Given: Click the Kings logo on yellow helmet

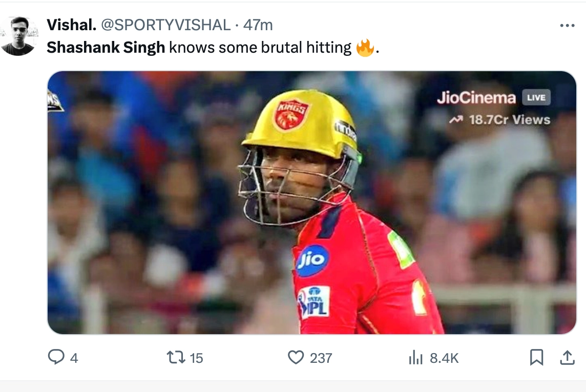Looking at the screenshot, I should click(x=291, y=114).
